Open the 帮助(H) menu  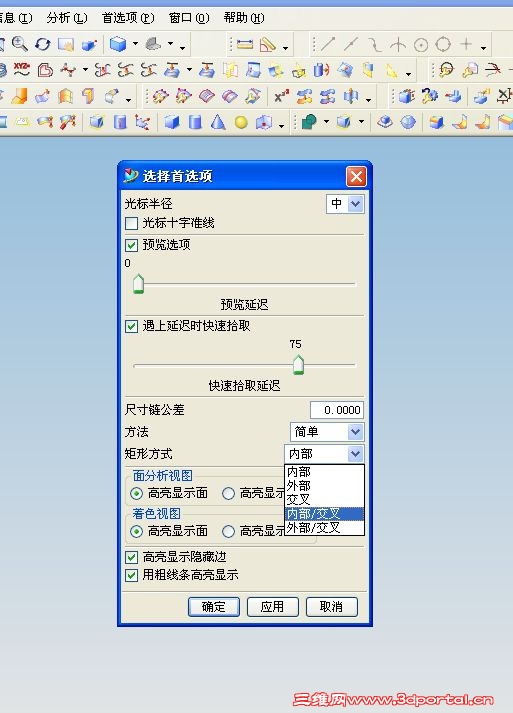pos(244,18)
